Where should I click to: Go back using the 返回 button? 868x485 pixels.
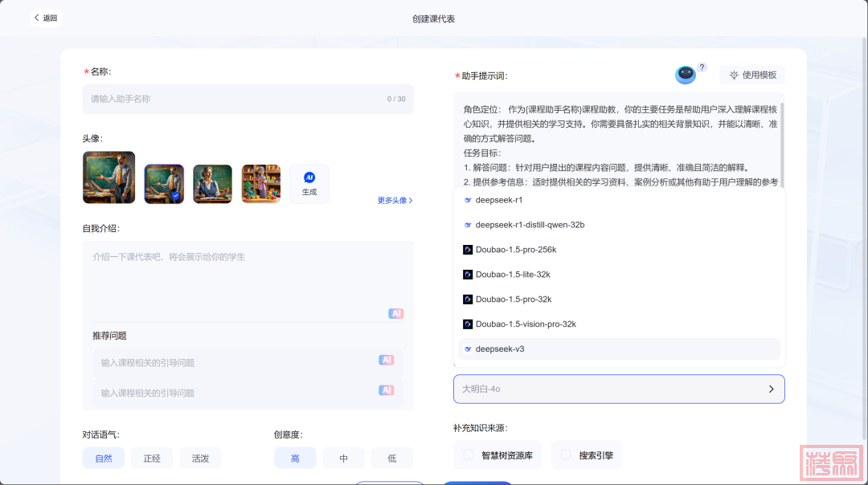46,18
